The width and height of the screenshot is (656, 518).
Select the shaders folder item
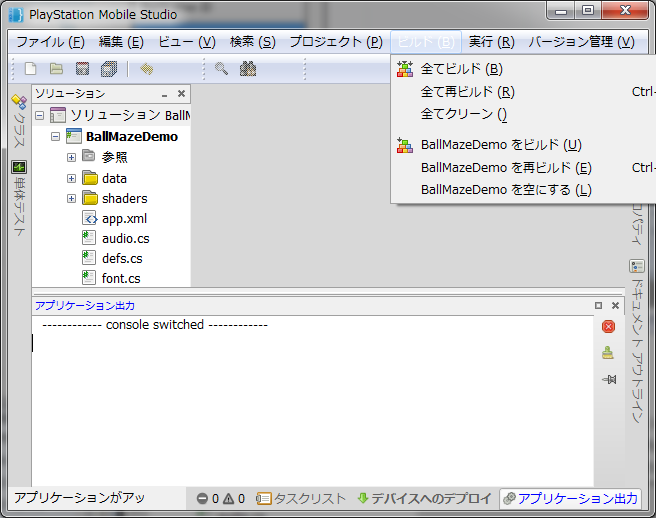[x=125, y=198]
